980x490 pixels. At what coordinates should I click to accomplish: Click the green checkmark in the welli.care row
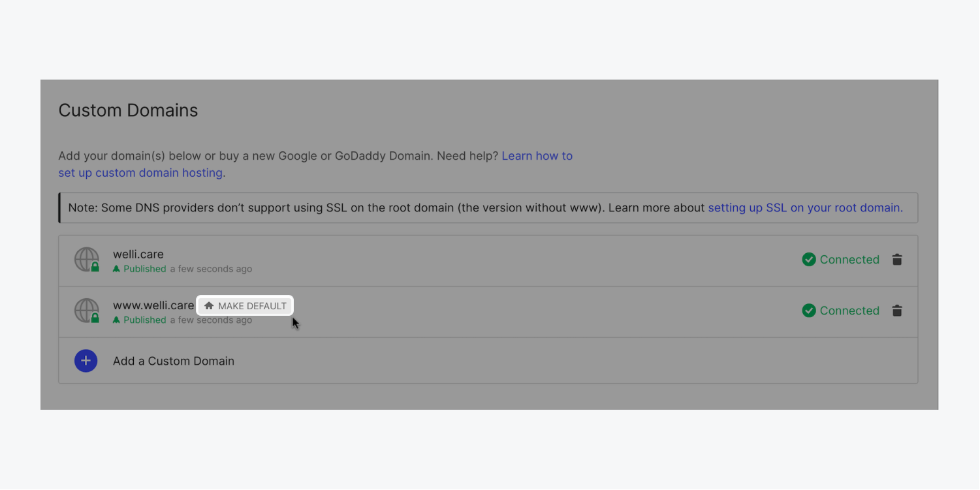809,260
